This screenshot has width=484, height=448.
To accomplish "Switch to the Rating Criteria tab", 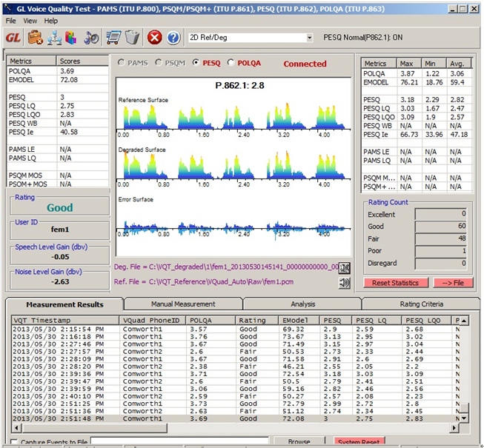I will pos(421,304).
